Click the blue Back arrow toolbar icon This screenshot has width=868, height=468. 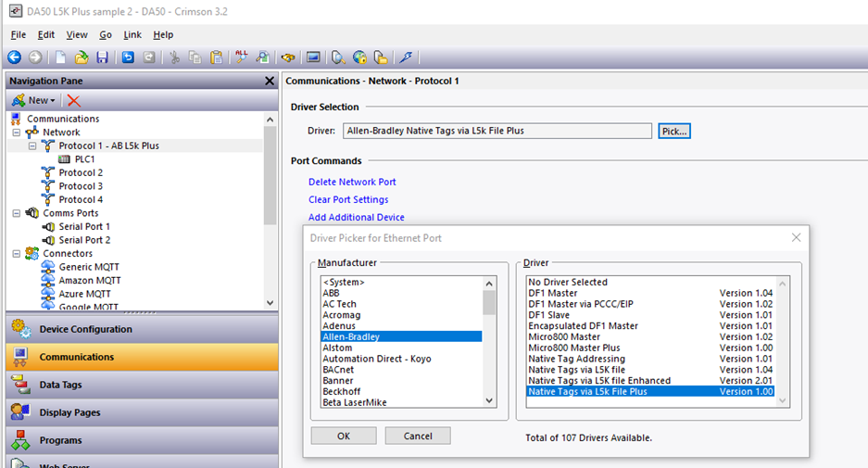15,57
